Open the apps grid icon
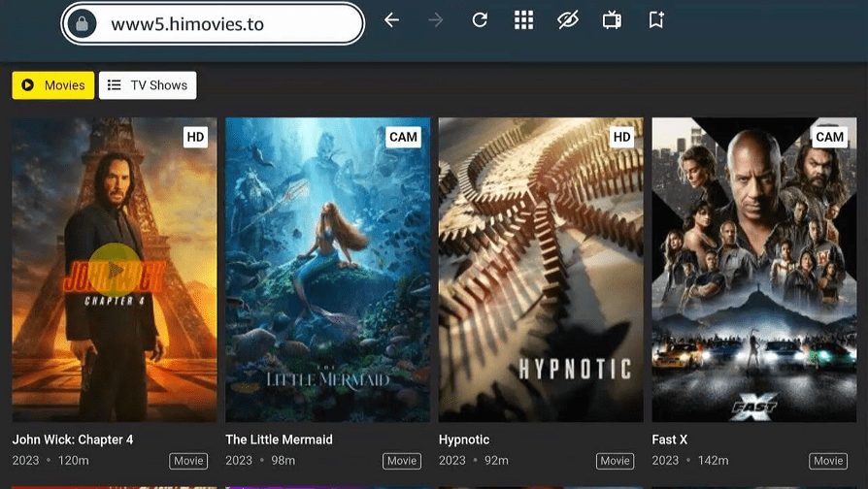The height and width of the screenshot is (489, 868). click(x=523, y=20)
